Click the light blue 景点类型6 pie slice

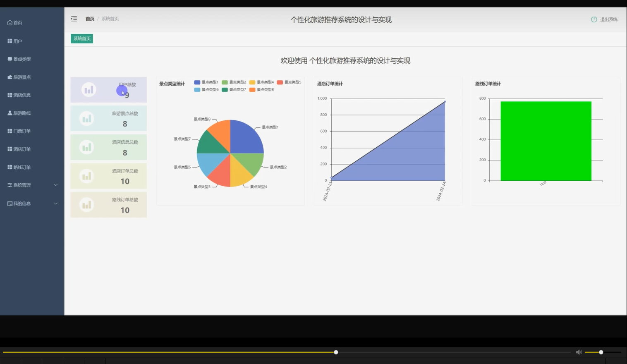(x=209, y=163)
